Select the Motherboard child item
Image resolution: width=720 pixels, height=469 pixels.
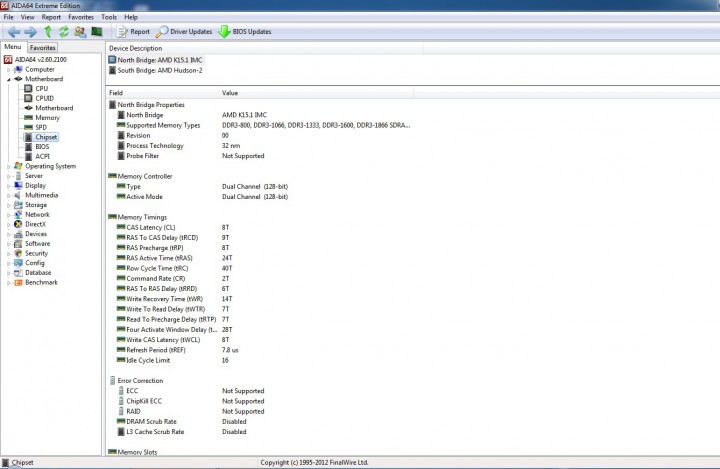pos(54,107)
